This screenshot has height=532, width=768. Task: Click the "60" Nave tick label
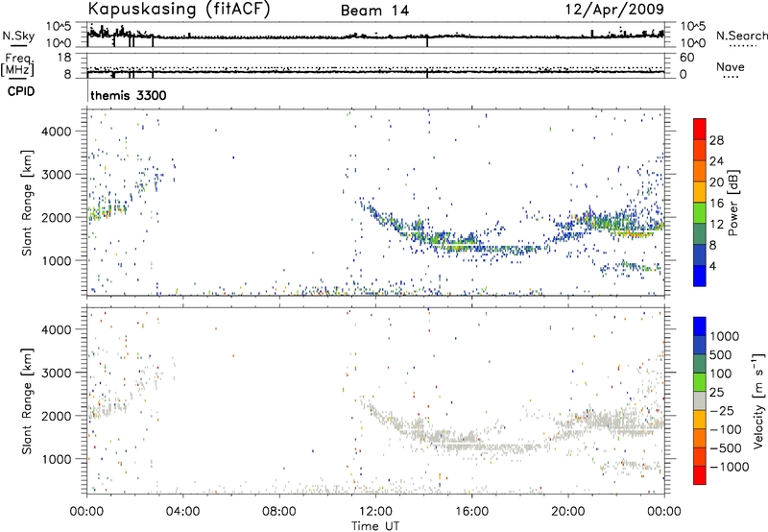[686, 58]
